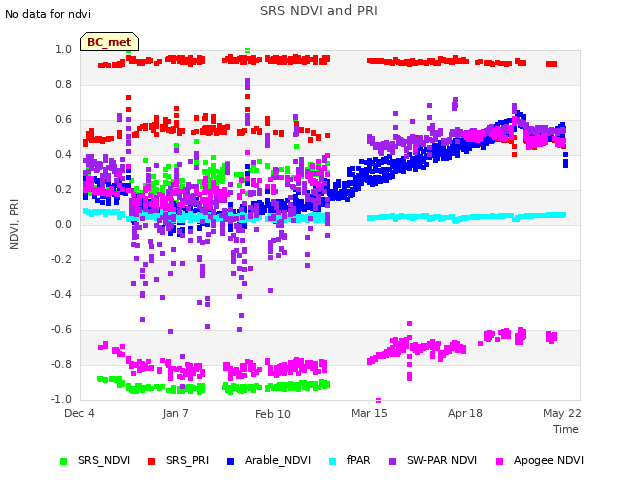The height and width of the screenshot is (480, 640).
Task: Click the 'No data for ndvi' message
Action: (48, 14)
